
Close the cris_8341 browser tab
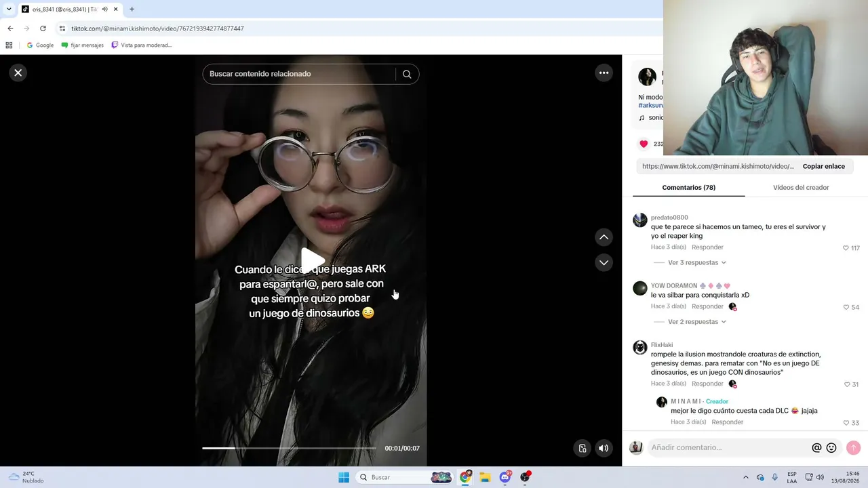[x=116, y=9]
